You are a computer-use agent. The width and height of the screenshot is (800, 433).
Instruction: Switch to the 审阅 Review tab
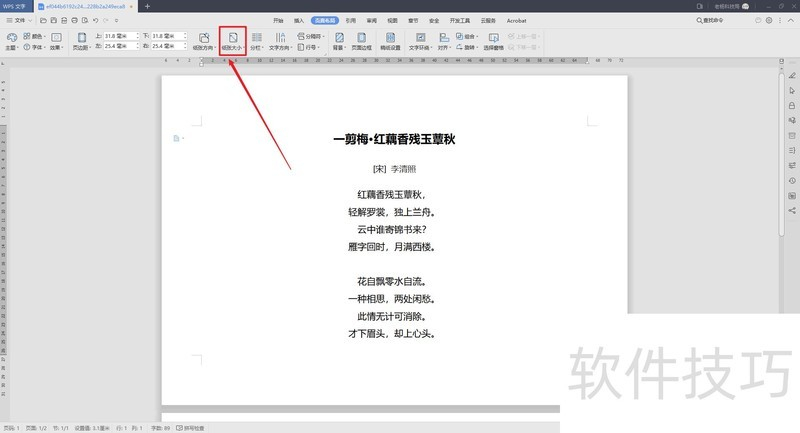[371, 20]
